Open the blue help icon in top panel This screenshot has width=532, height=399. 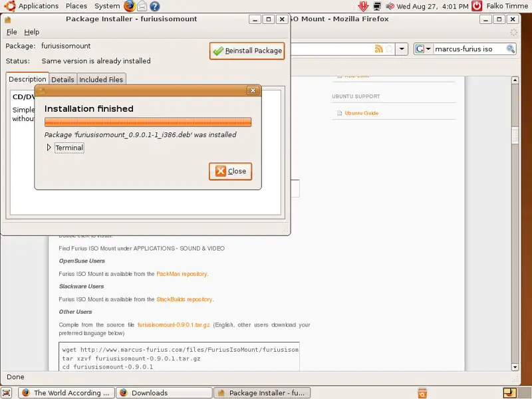tap(155, 6)
